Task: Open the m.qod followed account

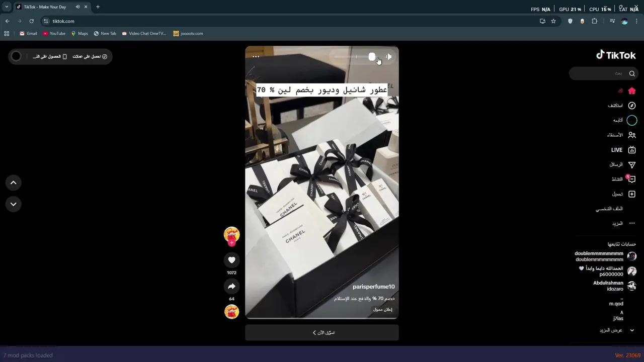Action: tap(616, 301)
